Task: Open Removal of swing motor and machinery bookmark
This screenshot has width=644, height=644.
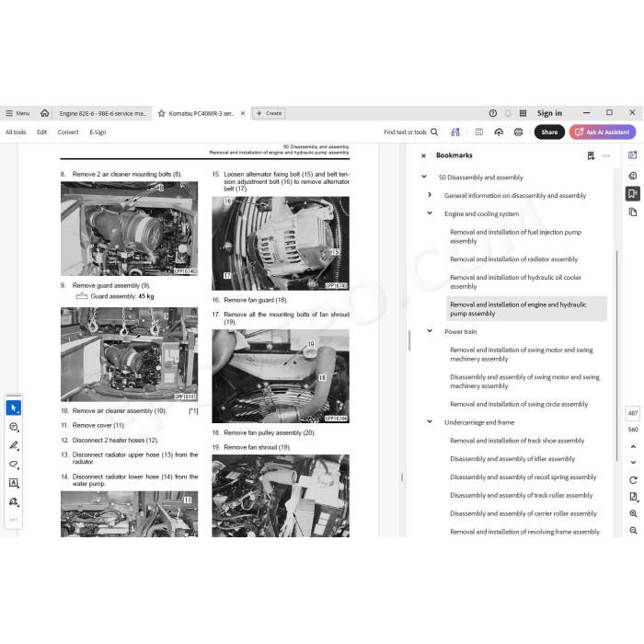Action: [522, 354]
